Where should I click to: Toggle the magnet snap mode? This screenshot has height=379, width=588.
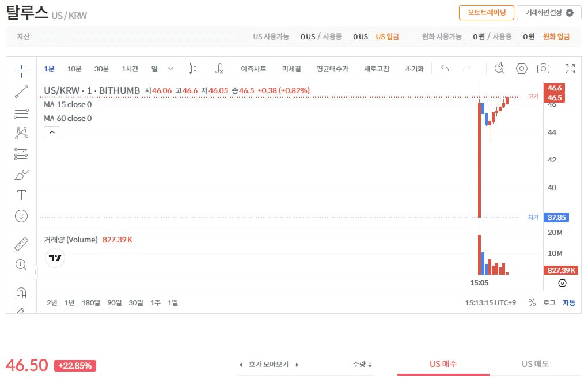[21, 293]
